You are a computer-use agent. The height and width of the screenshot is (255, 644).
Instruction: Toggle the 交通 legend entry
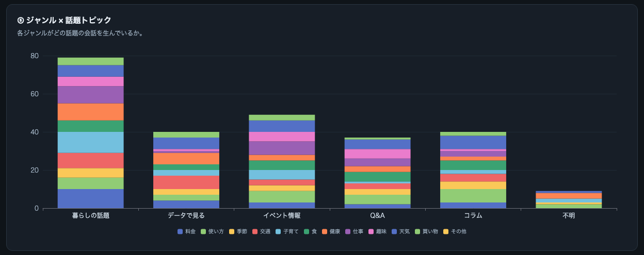pos(261,231)
